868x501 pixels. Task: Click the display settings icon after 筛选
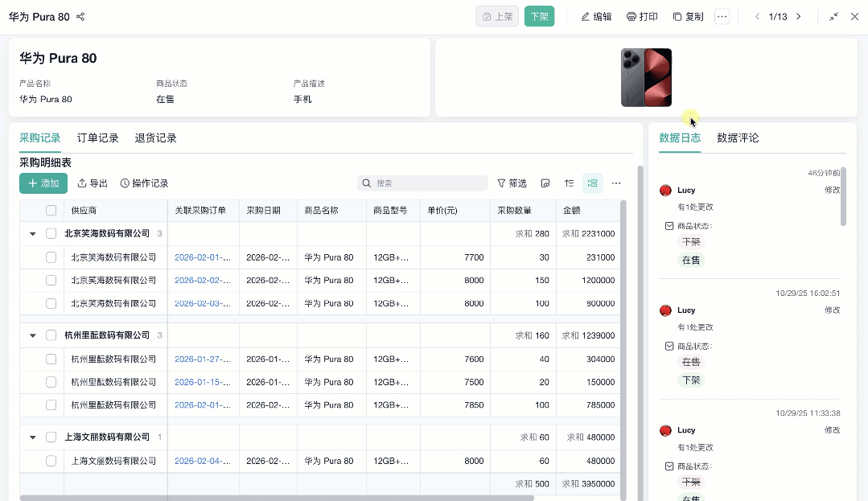pyautogui.click(x=545, y=183)
